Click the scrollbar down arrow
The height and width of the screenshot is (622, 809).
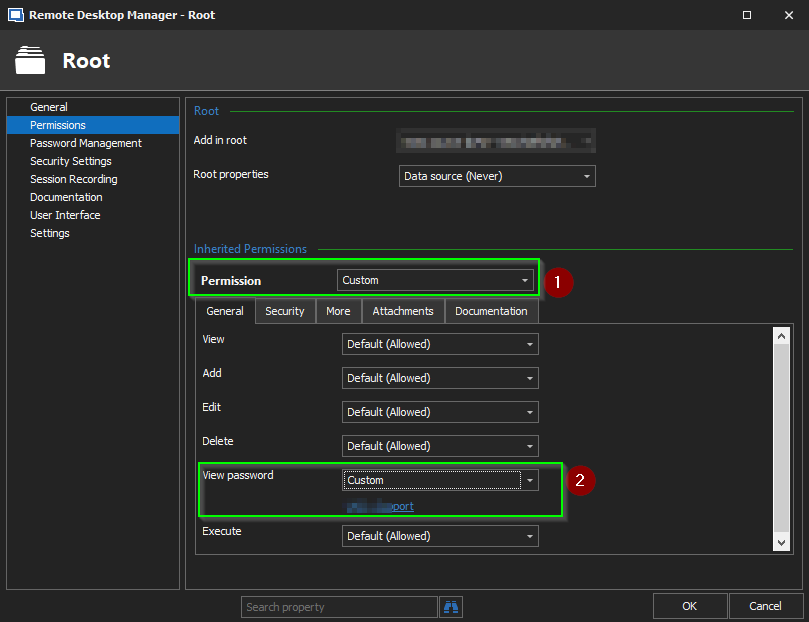(781, 543)
